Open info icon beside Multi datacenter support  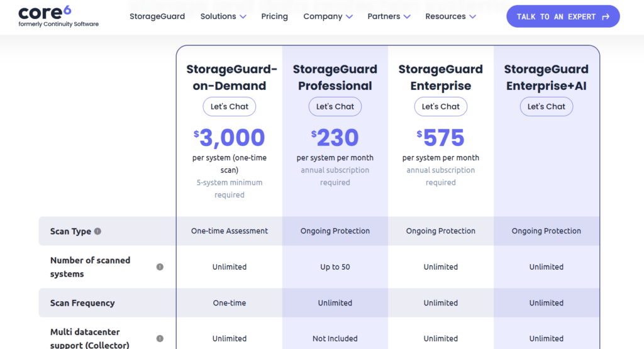[x=160, y=338]
